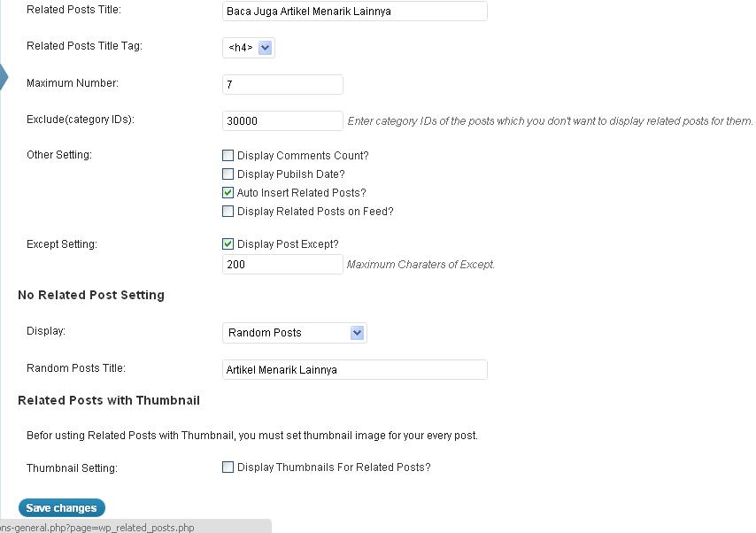Check Display Thumbnails For Related Posts
This screenshot has width=756, height=533.
click(x=228, y=467)
